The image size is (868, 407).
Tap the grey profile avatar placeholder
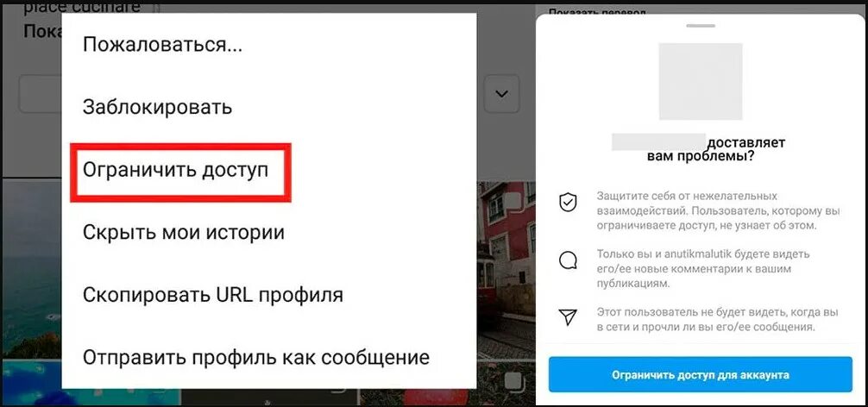[701, 81]
